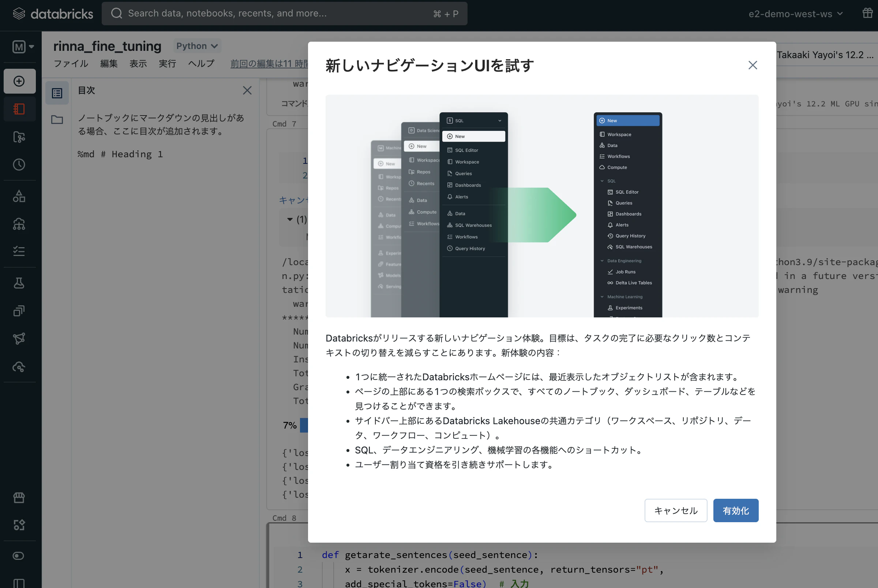878x588 pixels.
Task: Click the rinna_fine_tuning notebook title
Action: 107,46
